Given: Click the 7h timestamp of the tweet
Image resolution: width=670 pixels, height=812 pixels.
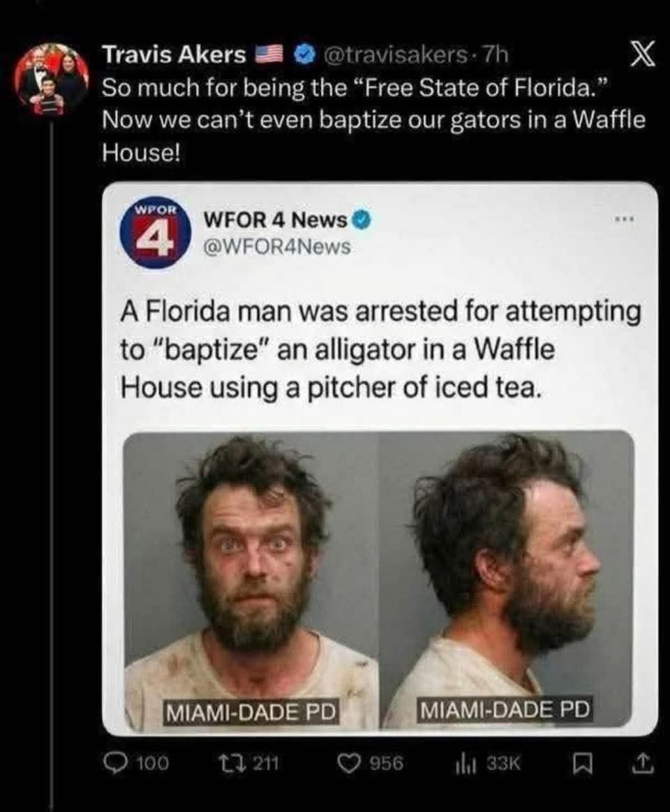Looking at the screenshot, I should point(495,54).
